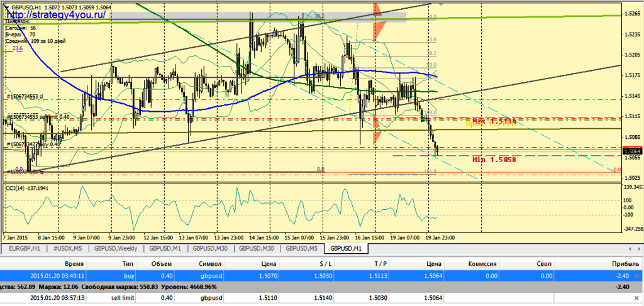Select the order time 2015.01.20 03:49:11

pos(57,276)
